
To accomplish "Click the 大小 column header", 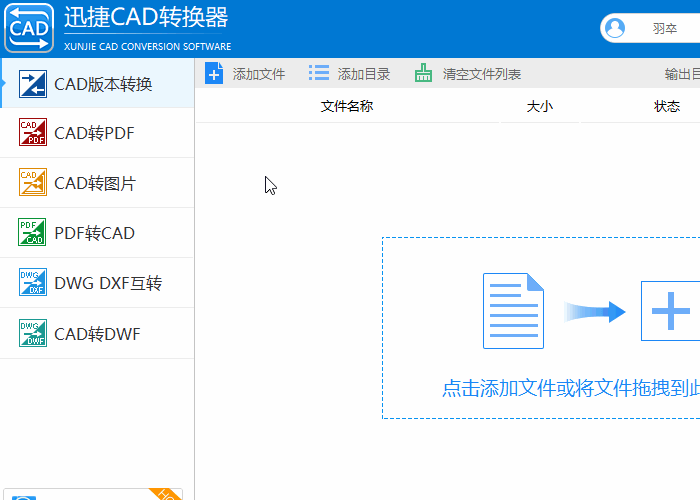I will pyautogui.click(x=540, y=106).
